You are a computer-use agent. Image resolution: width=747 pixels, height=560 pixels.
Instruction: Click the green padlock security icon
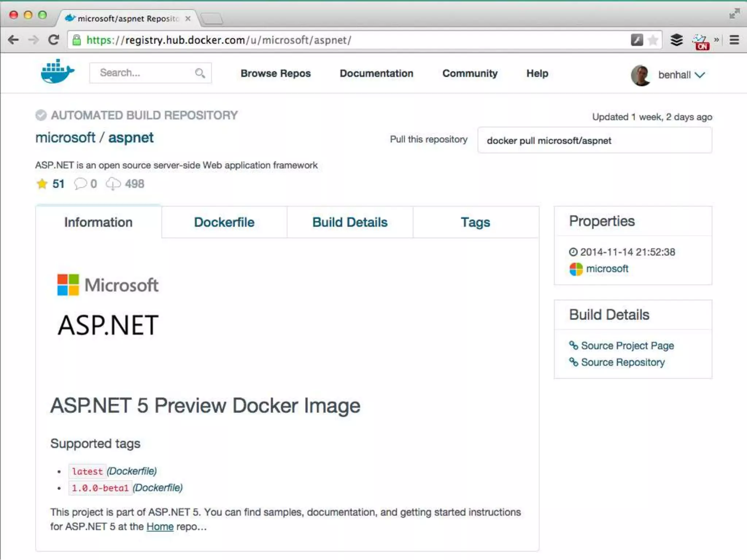tap(77, 40)
